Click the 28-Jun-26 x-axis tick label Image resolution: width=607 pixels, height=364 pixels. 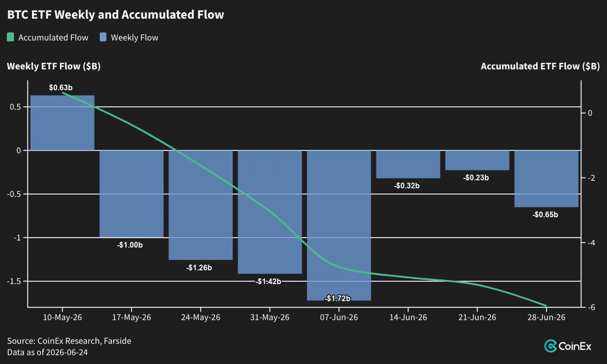546,317
